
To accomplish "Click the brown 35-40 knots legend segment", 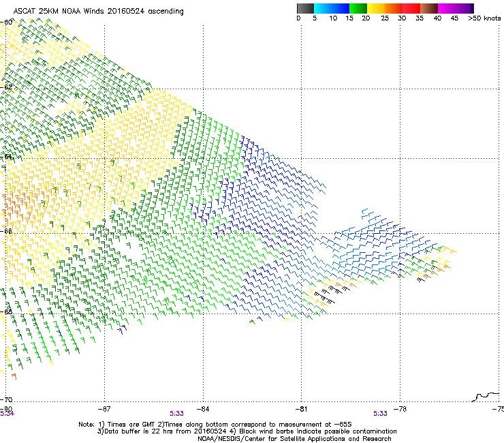I will (x=429, y=8).
